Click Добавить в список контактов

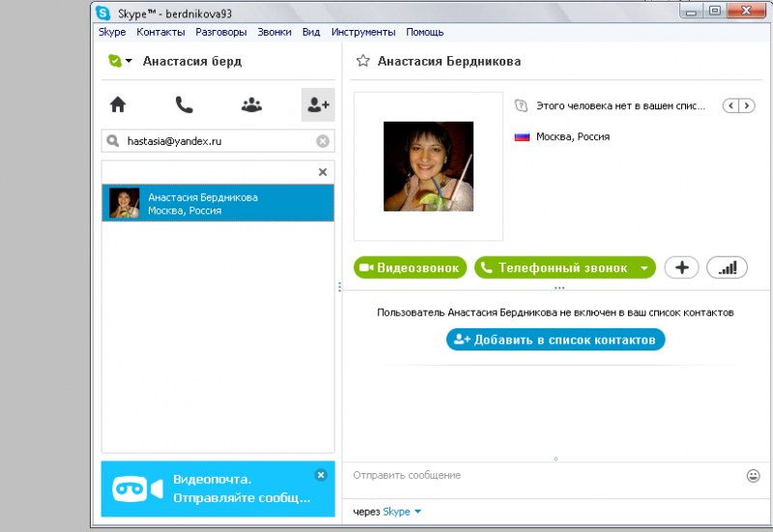click(556, 340)
